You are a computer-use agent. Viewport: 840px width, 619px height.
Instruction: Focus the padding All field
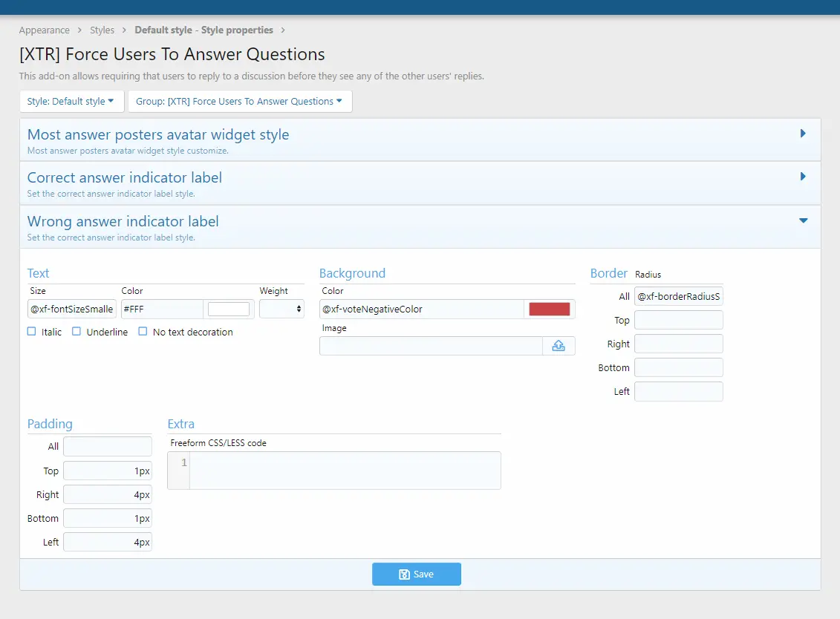click(108, 447)
